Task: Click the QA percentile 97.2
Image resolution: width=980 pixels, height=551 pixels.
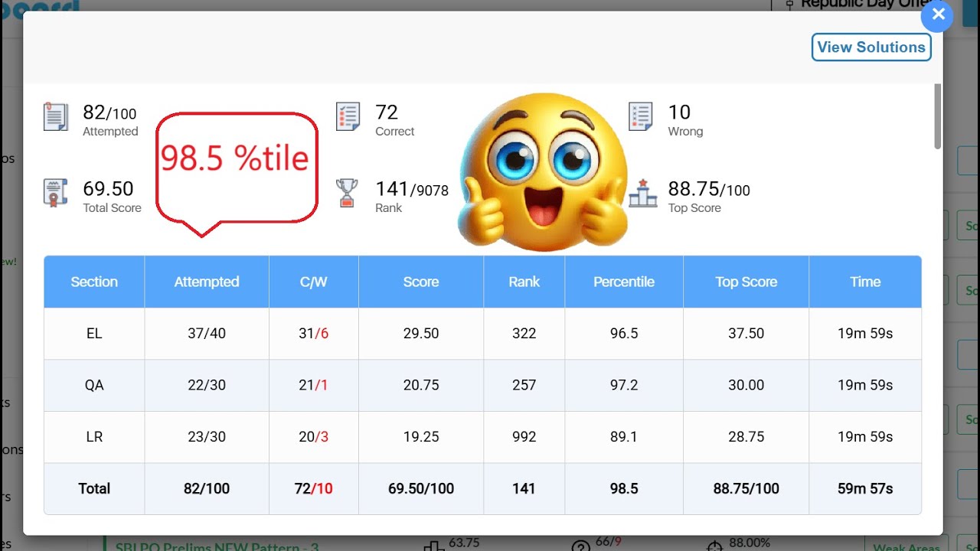Action: coord(624,385)
